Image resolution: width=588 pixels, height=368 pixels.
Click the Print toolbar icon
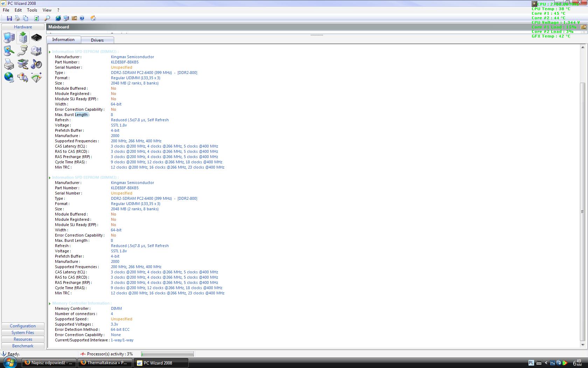pos(17,18)
